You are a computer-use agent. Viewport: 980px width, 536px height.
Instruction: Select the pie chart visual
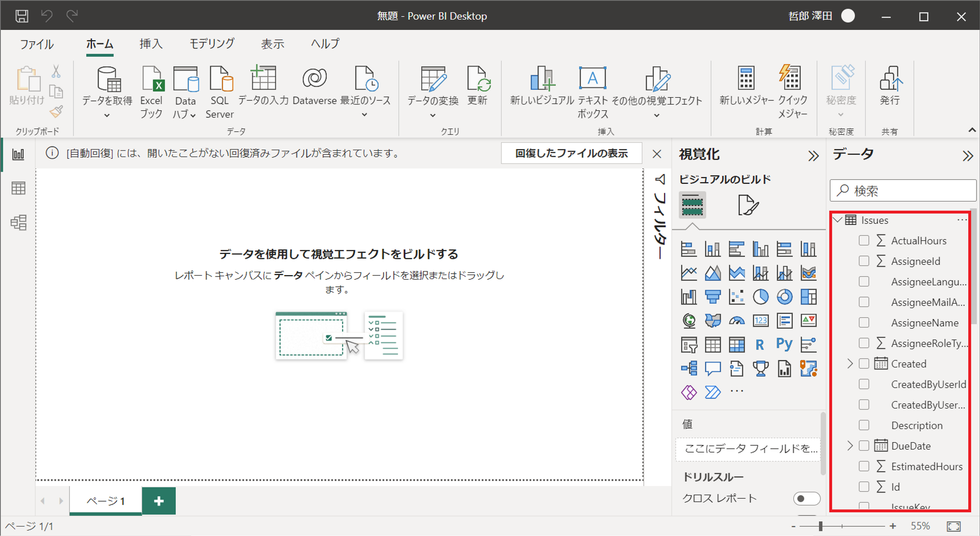pos(760,297)
